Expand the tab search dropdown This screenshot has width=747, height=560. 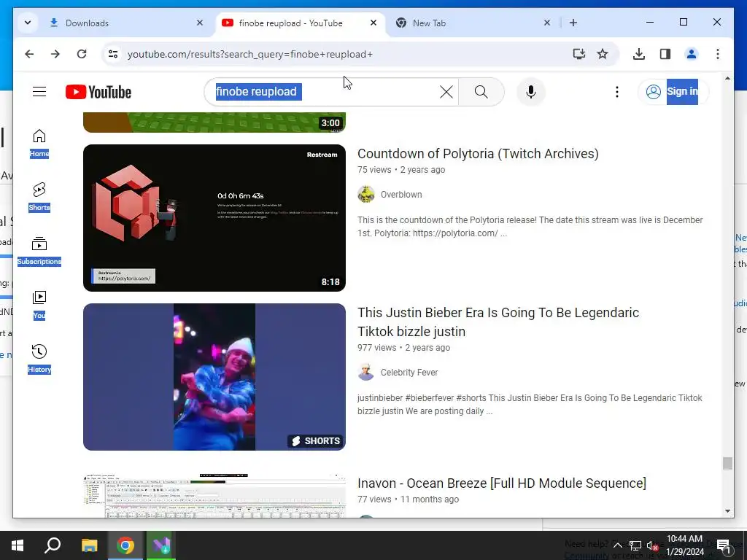(x=28, y=23)
